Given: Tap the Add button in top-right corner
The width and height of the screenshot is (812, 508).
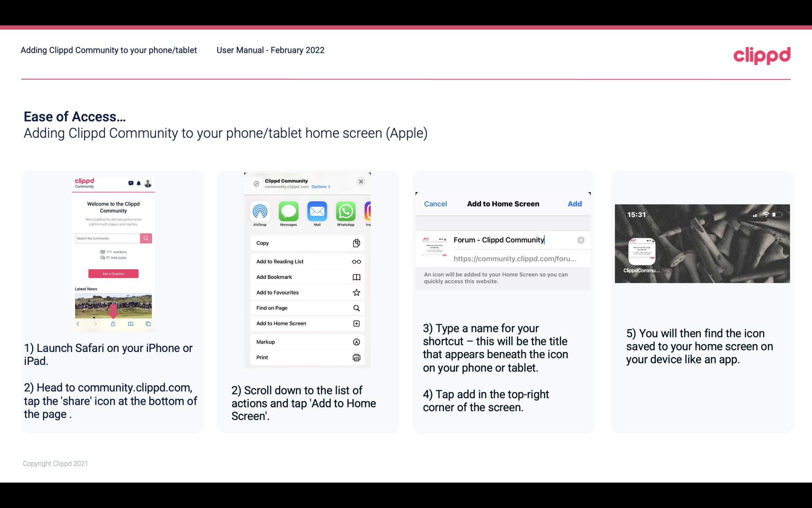Looking at the screenshot, I should [575, 204].
